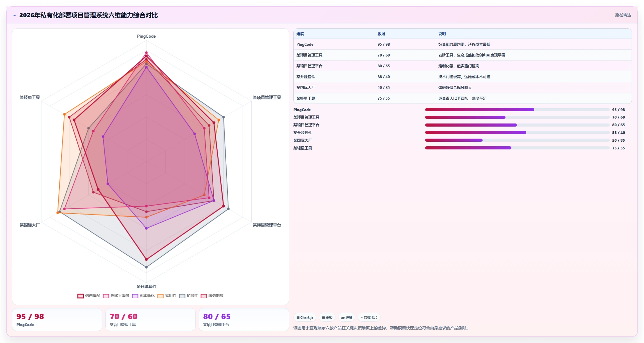
Task: Click the 某开源套件 radar axis label
Action: [x=146, y=287]
